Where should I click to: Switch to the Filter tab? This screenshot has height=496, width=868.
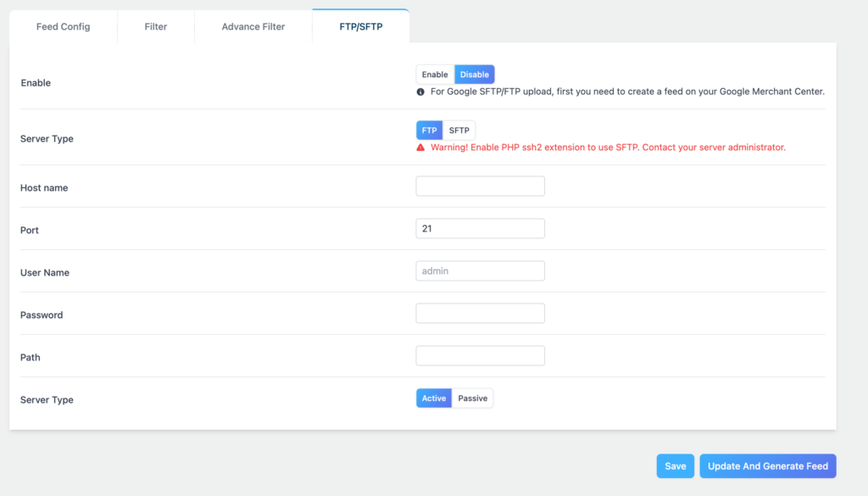[x=156, y=27]
